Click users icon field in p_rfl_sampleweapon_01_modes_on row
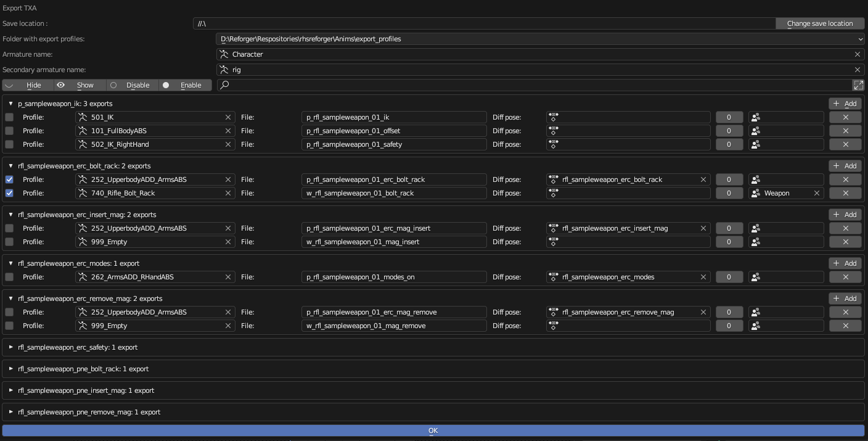 click(x=786, y=277)
